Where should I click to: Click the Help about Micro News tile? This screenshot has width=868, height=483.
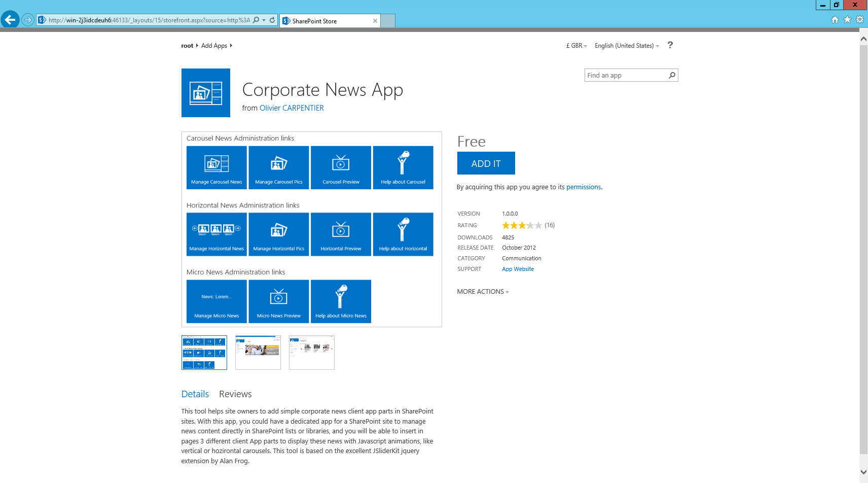pos(341,301)
